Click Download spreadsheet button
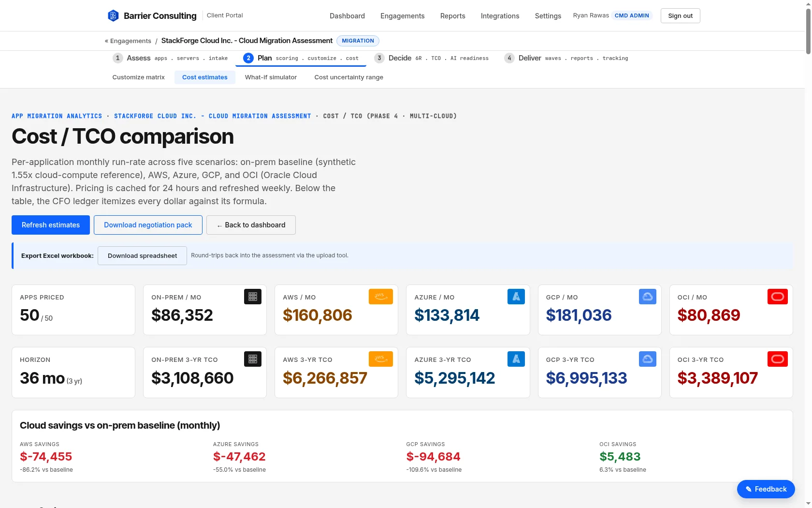Screen dimensions: 812x508 [x=142, y=256]
